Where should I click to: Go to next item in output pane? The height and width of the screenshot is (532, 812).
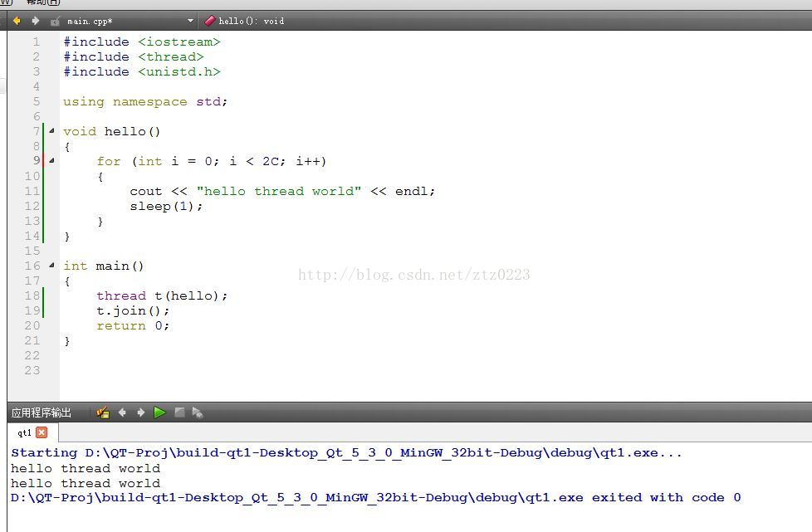pyautogui.click(x=140, y=412)
